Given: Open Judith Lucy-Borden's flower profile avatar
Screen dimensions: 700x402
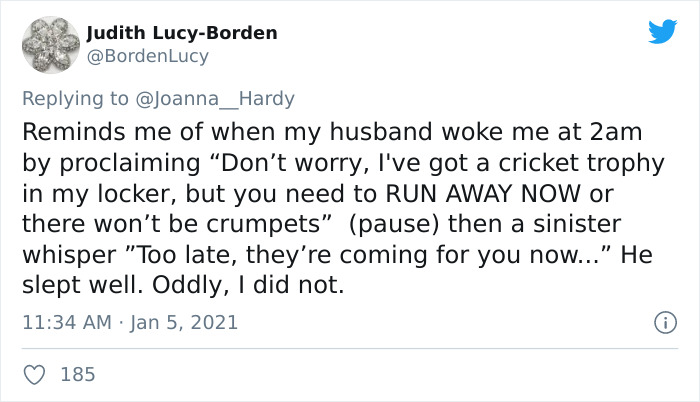Looking at the screenshot, I should 50,45.
